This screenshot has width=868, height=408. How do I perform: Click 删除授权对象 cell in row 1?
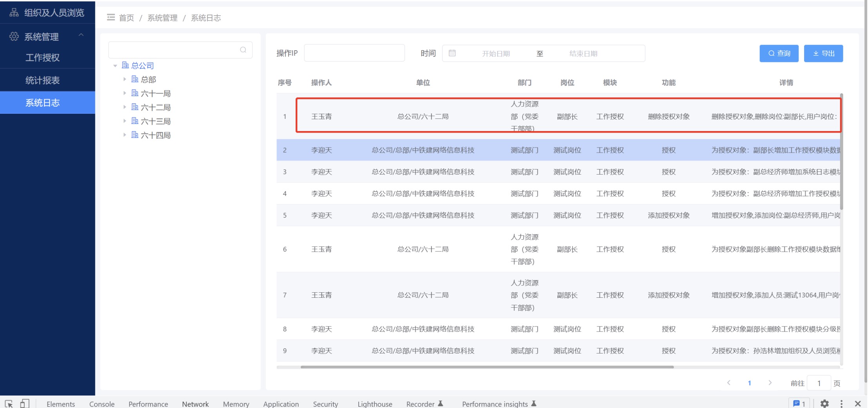668,117
